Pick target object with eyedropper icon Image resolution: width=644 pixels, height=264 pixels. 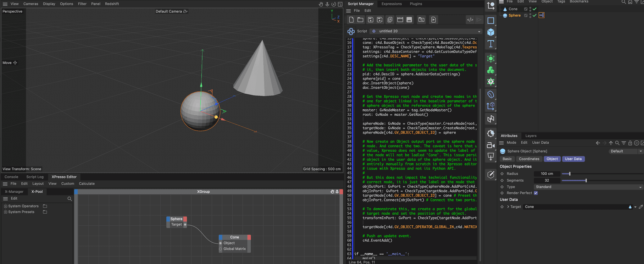(x=641, y=207)
